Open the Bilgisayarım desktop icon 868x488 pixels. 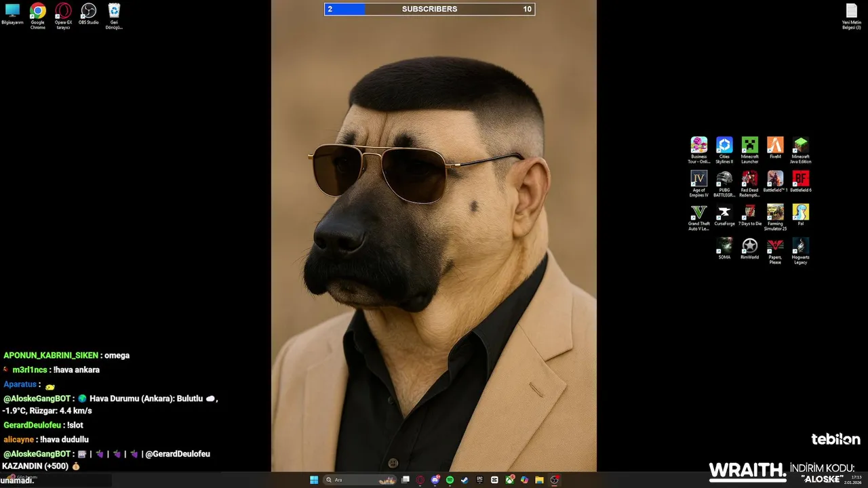[x=12, y=14]
